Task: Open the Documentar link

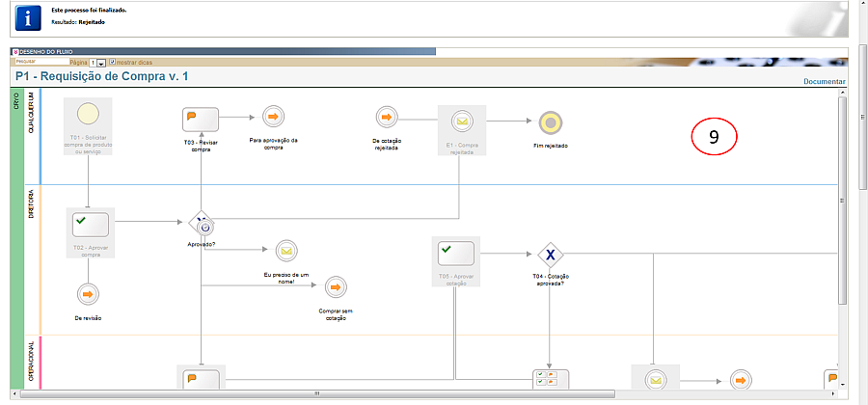Action: [x=824, y=82]
